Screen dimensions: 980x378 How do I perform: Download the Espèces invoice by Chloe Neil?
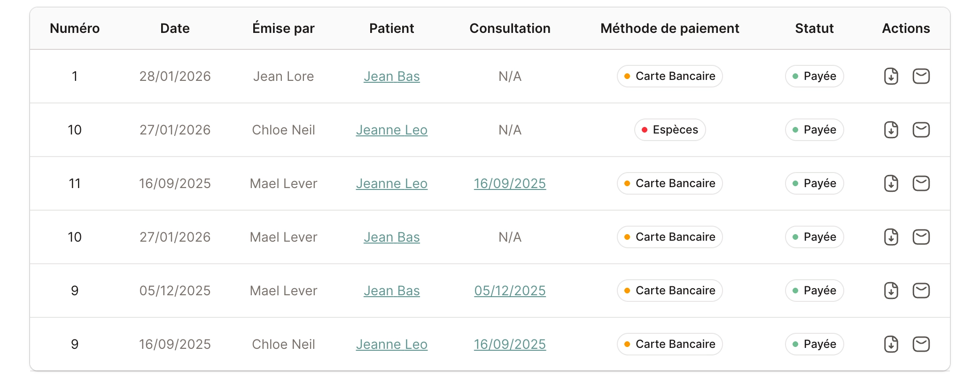tap(891, 130)
